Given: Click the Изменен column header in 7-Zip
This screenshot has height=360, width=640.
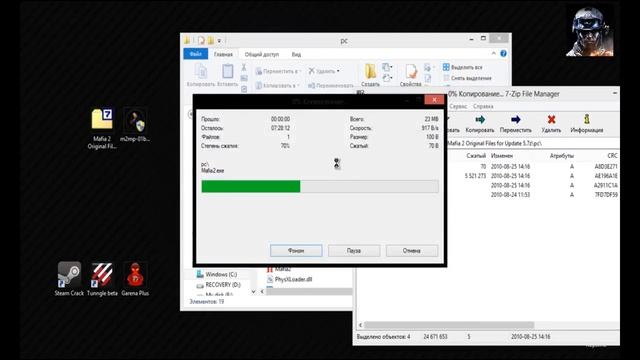Looking at the screenshot, I should click(502, 156).
